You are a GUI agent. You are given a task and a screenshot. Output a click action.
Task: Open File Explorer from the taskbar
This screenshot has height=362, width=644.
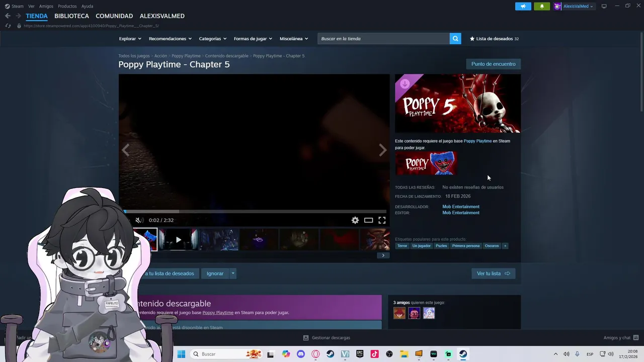(404, 354)
